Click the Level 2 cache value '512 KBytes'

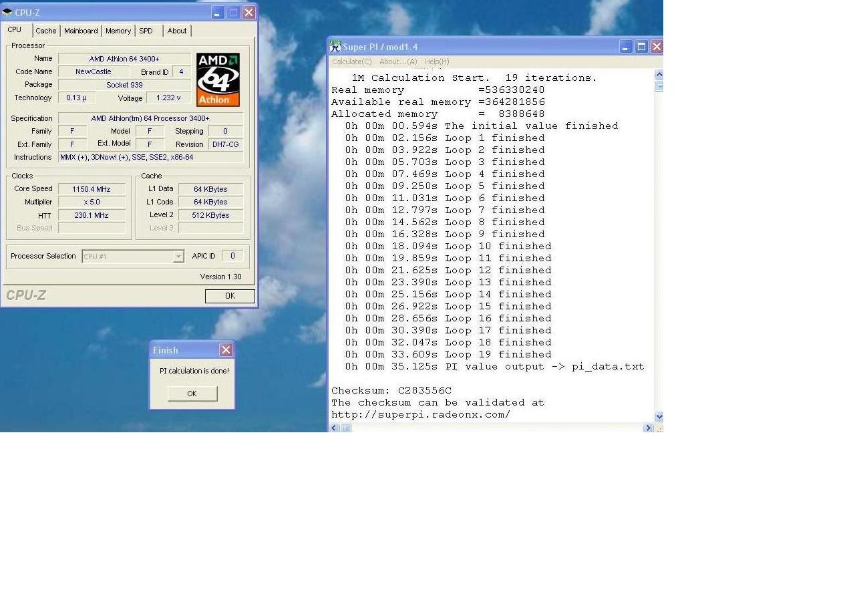pyautogui.click(x=211, y=215)
